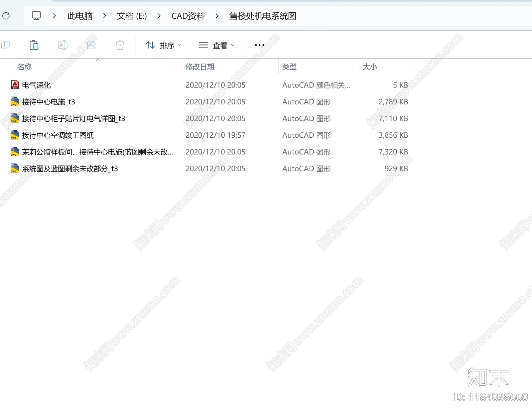The width and height of the screenshot is (532, 410).
Task: Select the file 电气深化
Action: point(36,85)
